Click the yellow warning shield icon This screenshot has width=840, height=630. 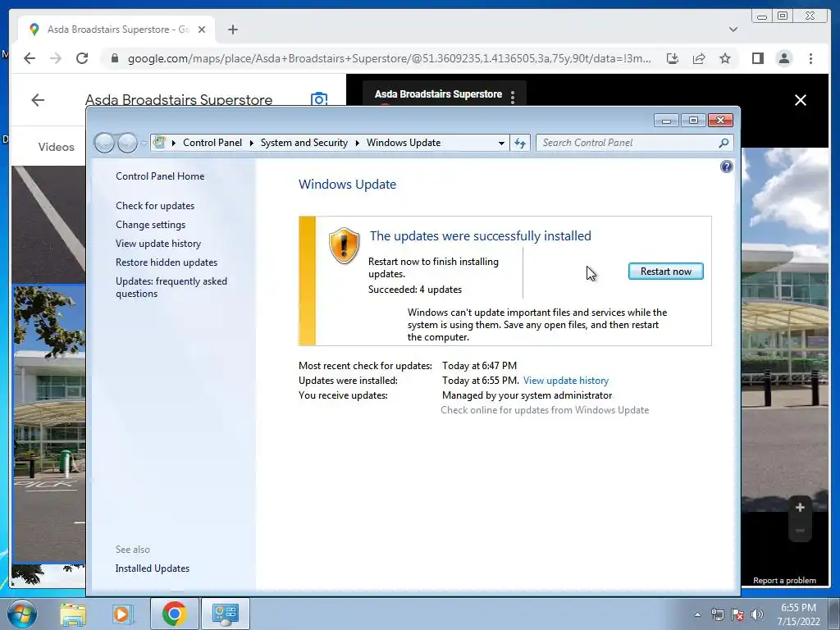pyautogui.click(x=344, y=245)
